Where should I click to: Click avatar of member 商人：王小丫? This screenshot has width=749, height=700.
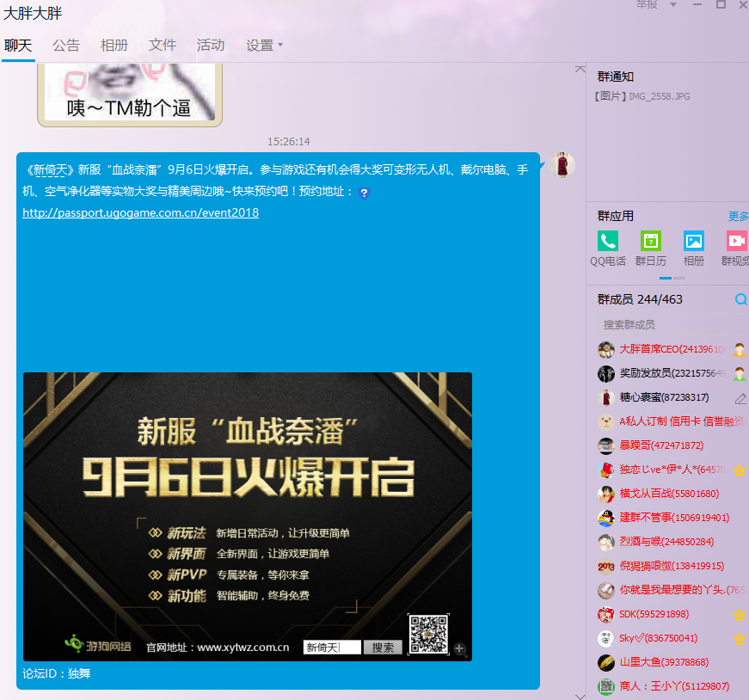(x=606, y=686)
